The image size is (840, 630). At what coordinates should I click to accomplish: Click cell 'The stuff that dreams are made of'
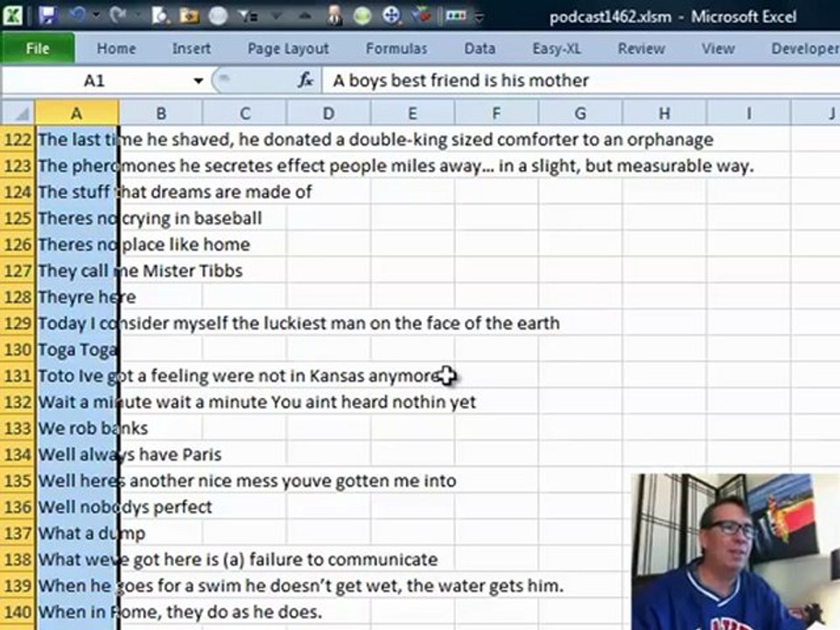[x=77, y=192]
